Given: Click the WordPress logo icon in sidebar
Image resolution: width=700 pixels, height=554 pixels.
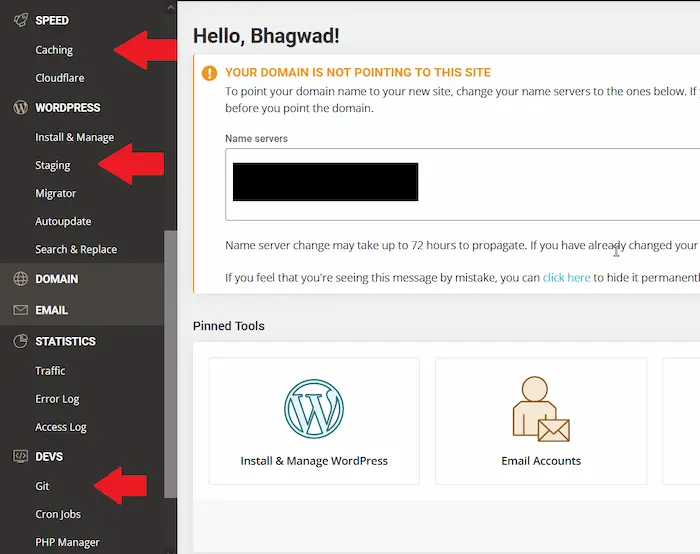Looking at the screenshot, I should 21,108.
